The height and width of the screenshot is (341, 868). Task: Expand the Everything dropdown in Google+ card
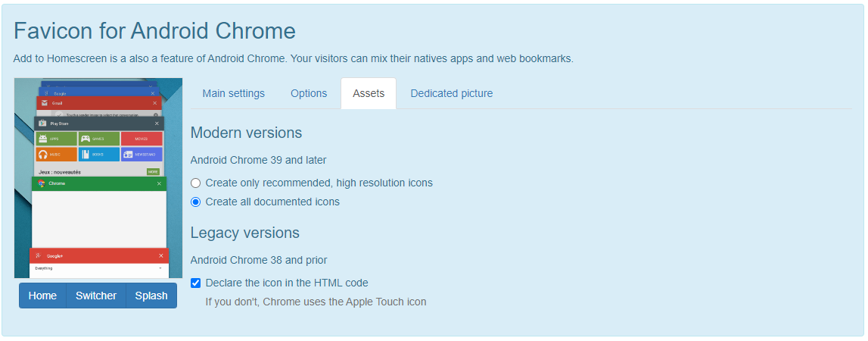coord(160,268)
